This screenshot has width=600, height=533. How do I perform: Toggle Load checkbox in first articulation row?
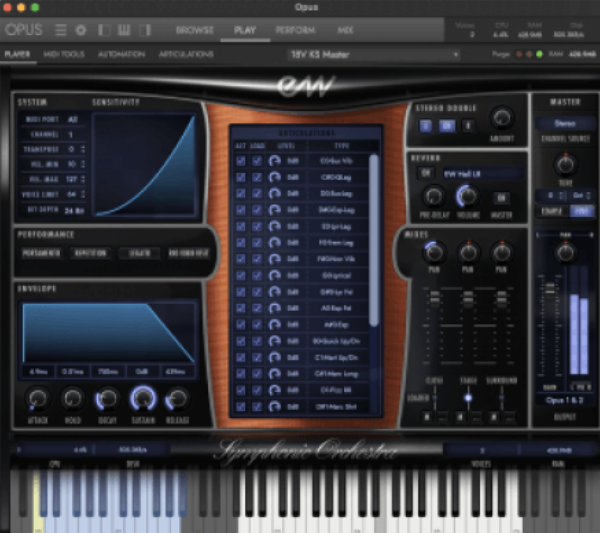click(x=257, y=161)
